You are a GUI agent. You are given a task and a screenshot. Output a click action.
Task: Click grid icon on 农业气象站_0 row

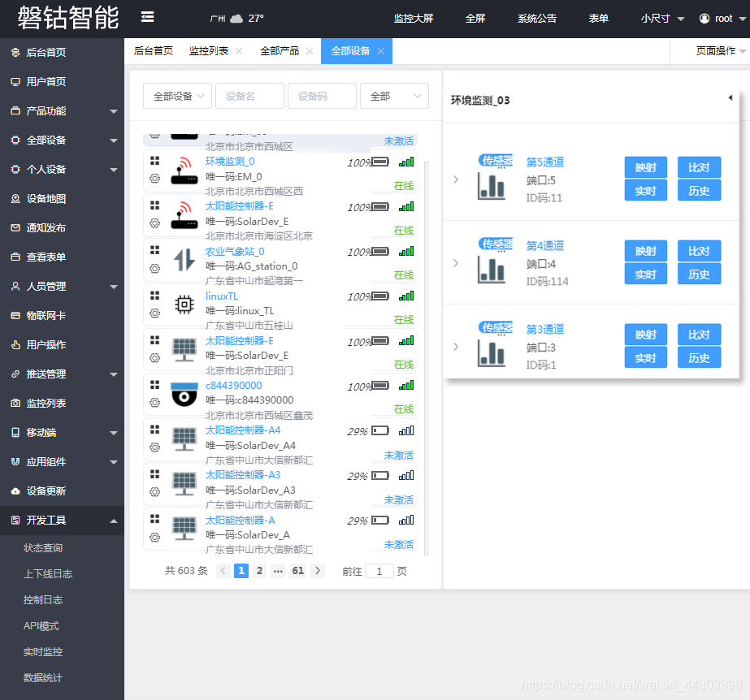coord(154,250)
